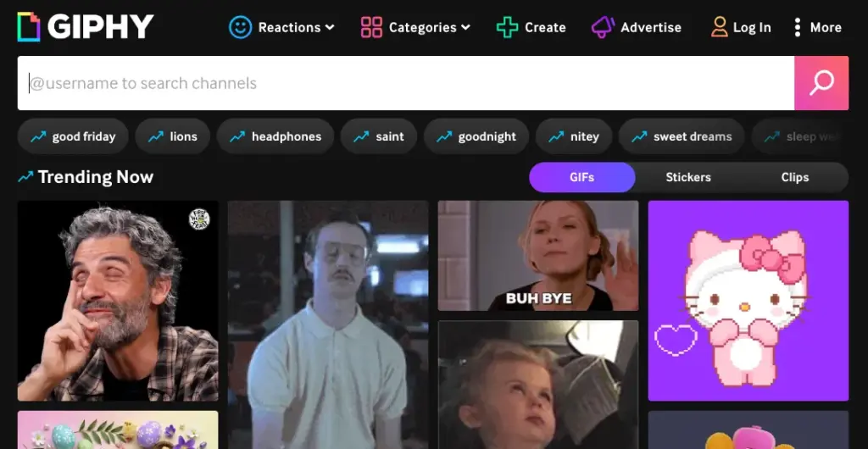868x449 pixels.
Task: Open the Easter eggs GIF
Action: (118, 430)
